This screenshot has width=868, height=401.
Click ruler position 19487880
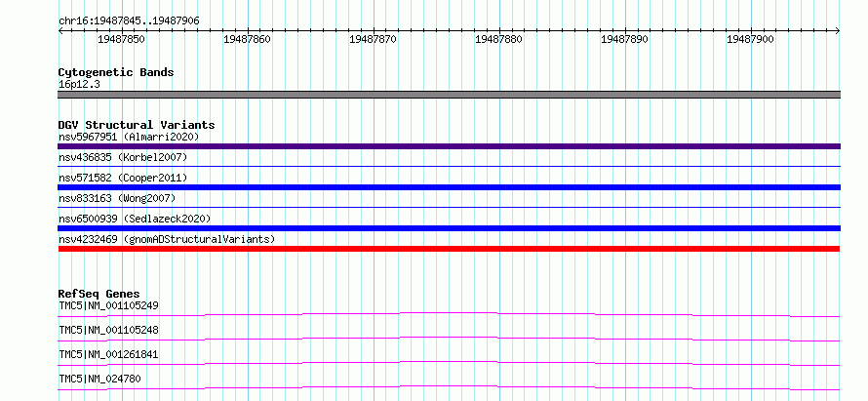[x=499, y=39]
